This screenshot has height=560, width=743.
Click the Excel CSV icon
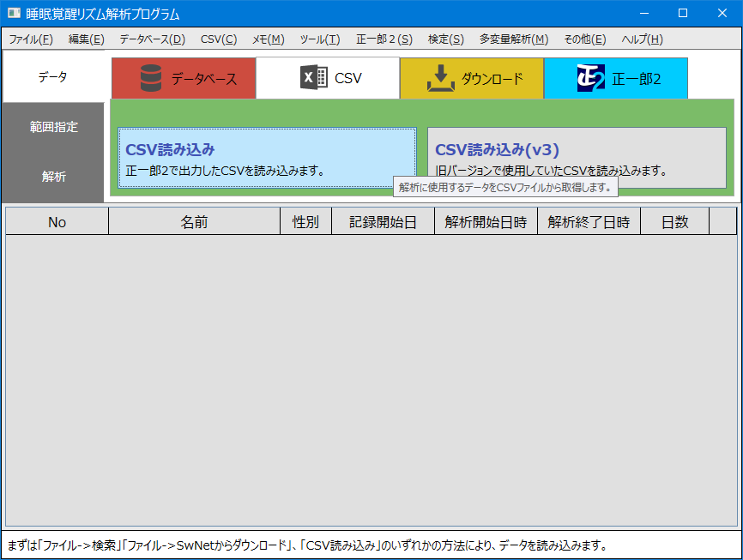[314, 77]
